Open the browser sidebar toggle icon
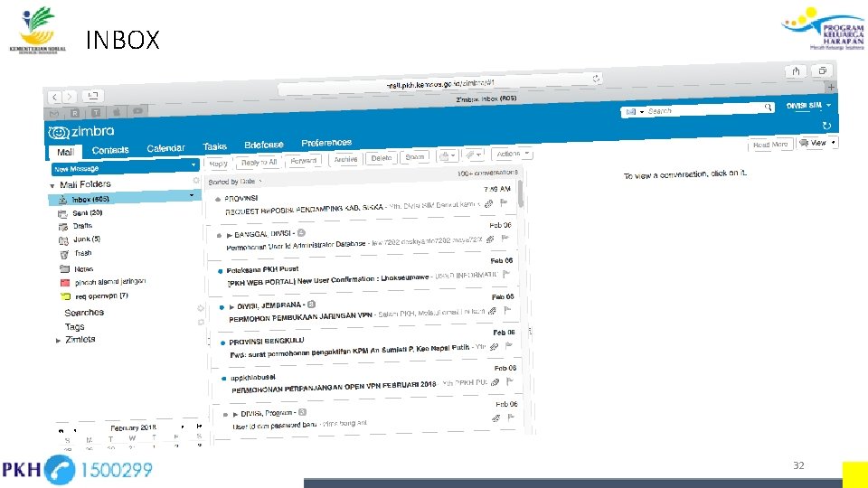This screenshot has width=868, height=488. tap(93, 95)
